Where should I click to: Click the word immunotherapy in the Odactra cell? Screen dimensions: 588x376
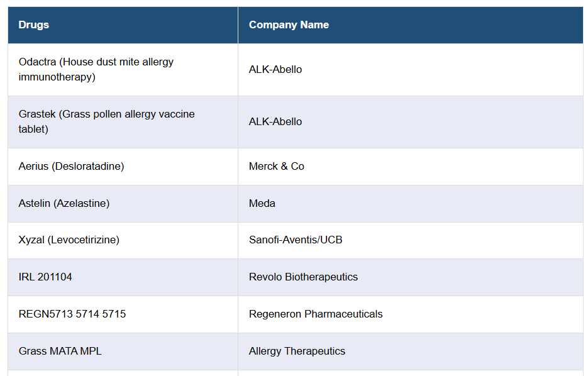point(57,77)
